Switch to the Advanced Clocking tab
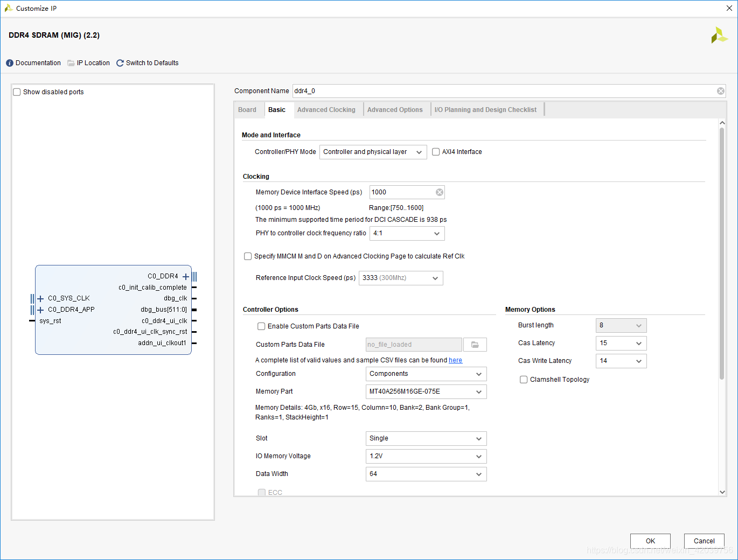The width and height of the screenshot is (738, 560). click(326, 110)
